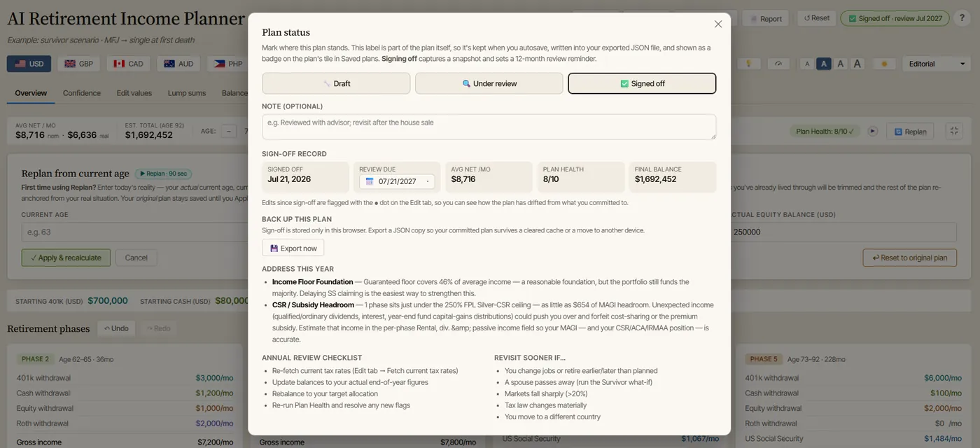Open the Report button

point(766,19)
